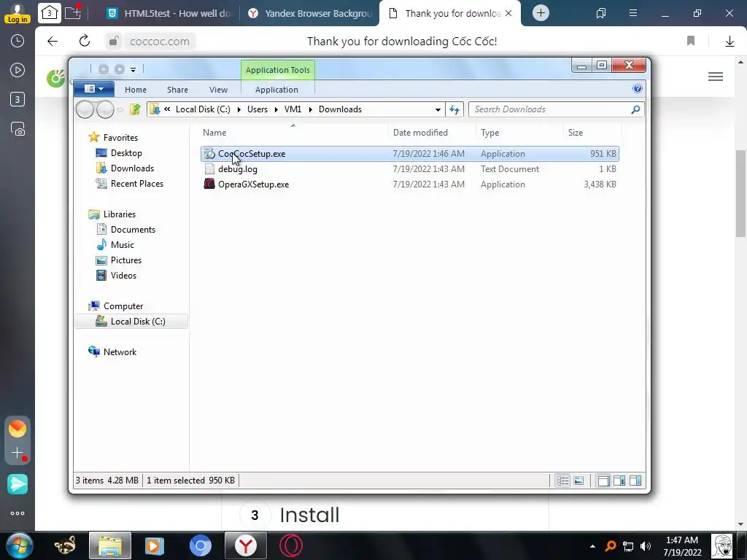Click the coccoc.com address field

(160, 42)
